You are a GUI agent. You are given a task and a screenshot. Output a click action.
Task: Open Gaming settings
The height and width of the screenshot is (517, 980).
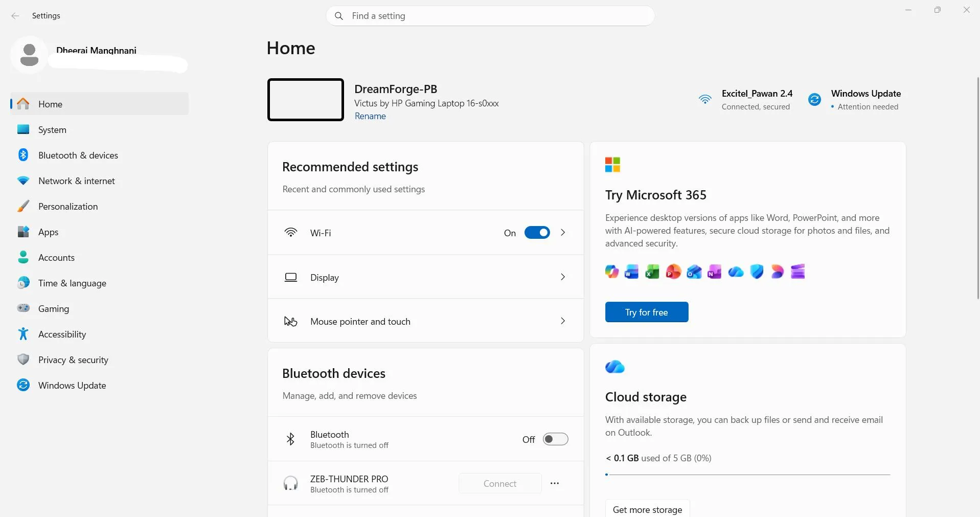pos(100,308)
